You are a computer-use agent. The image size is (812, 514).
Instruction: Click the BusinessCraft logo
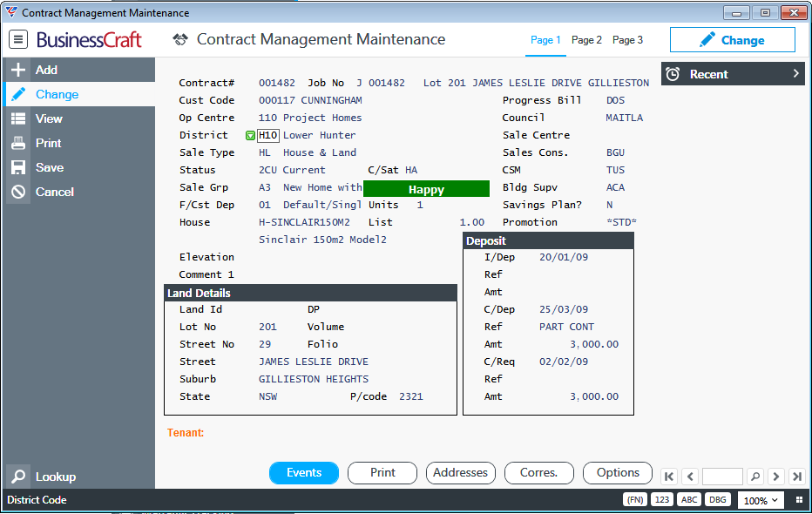point(89,40)
